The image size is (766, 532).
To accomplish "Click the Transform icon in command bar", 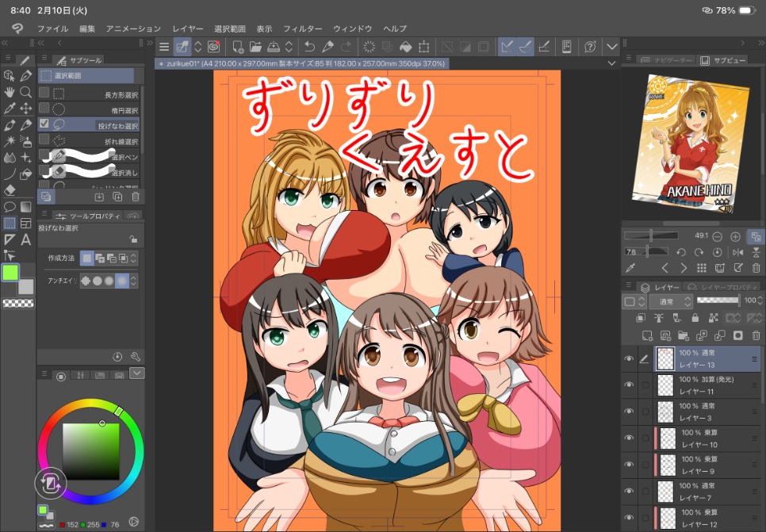I will click(x=423, y=47).
